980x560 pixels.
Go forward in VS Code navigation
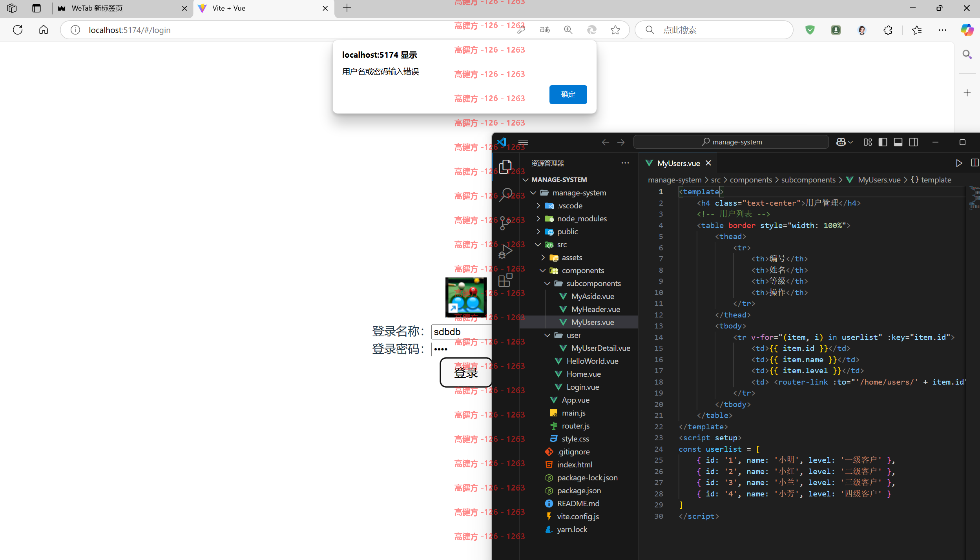click(x=621, y=142)
